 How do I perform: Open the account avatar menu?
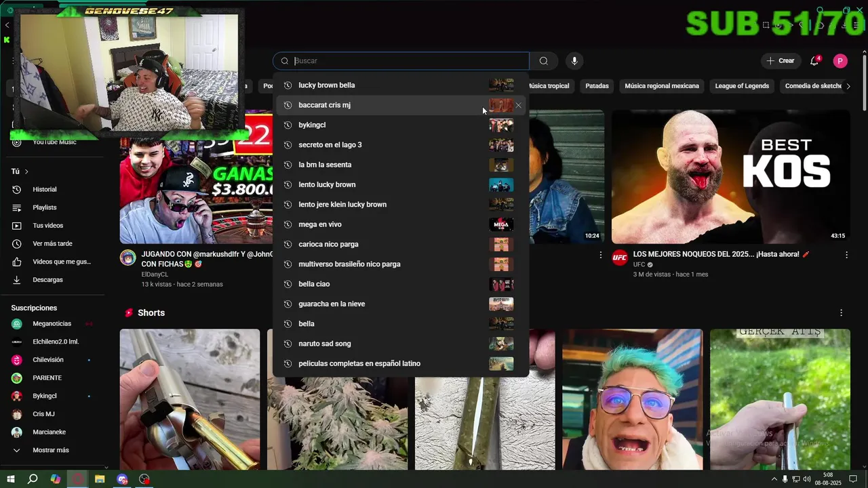(840, 61)
